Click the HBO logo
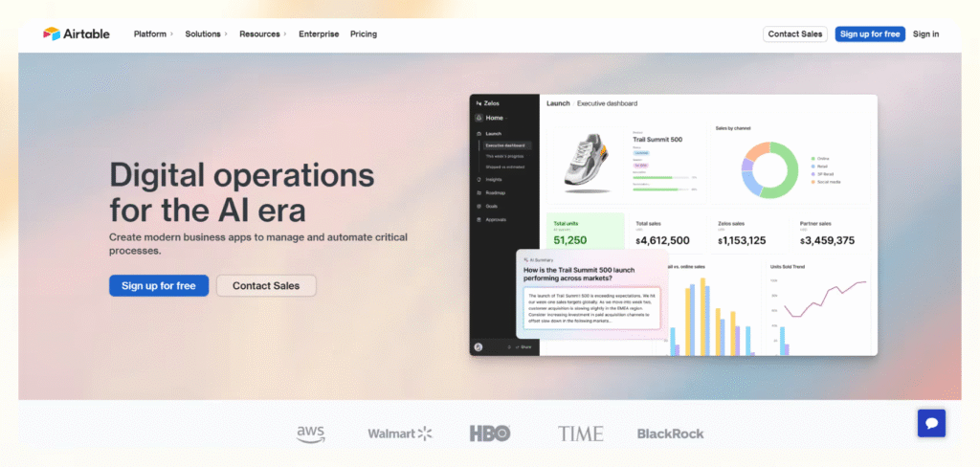This screenshot has height=467, width=980. [x=490, y=434]
